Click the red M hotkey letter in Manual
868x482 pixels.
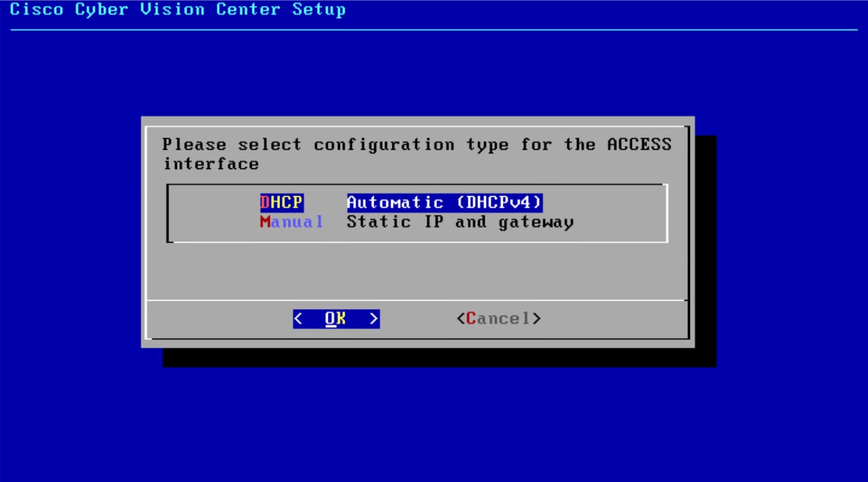(x=265, y=222)
